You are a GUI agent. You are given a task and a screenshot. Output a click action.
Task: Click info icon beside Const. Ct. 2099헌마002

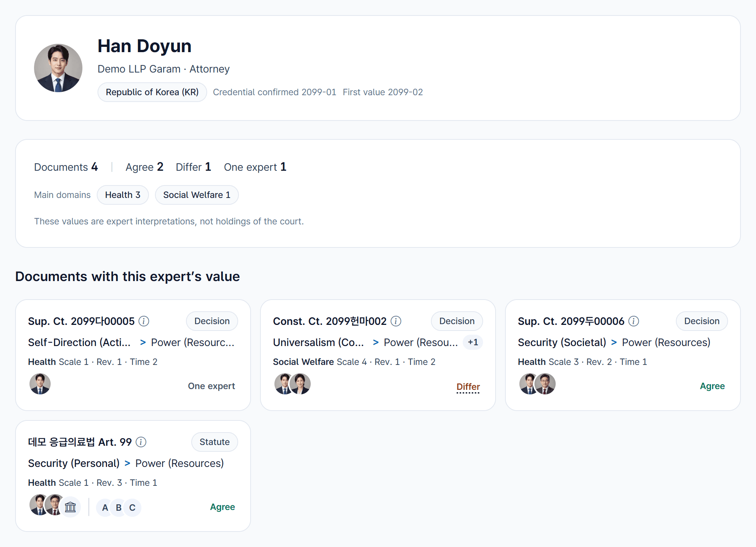tap(396, 321)
